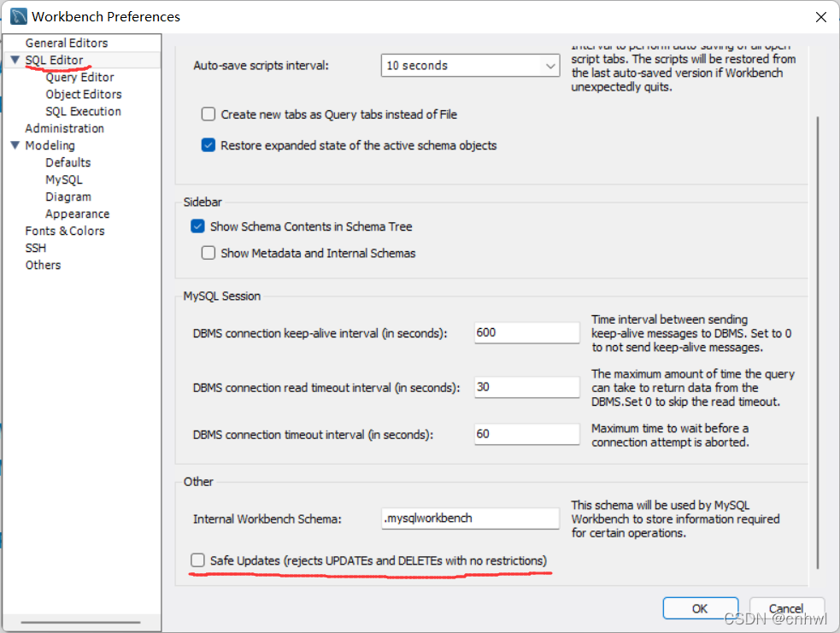
Task: Open the Object Editors preferences page
Action: pyautogui.click(x=84, y=94)
